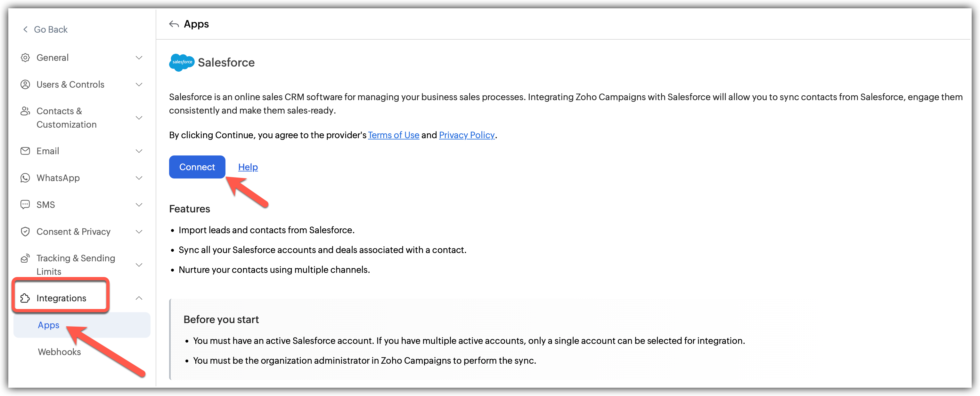Click the Integrations puzzle piece icon
980x396 pixels.
(25, 298)
